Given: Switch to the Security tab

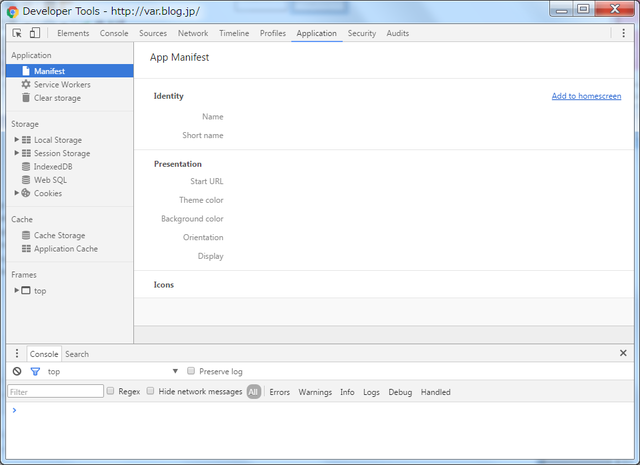Looking at the screenshot, I should click(x=362, y=33).
